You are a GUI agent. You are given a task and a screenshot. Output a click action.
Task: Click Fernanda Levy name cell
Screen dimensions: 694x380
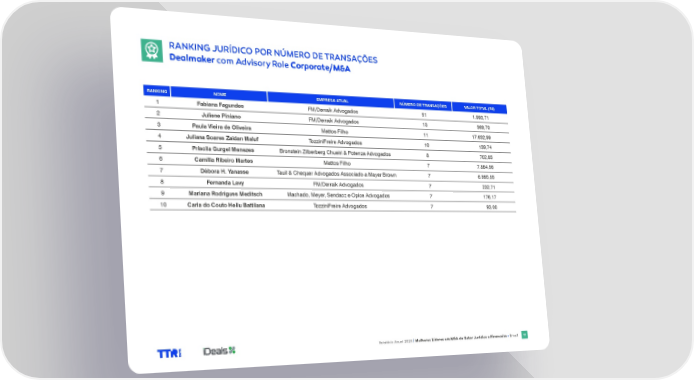point(225,182)
